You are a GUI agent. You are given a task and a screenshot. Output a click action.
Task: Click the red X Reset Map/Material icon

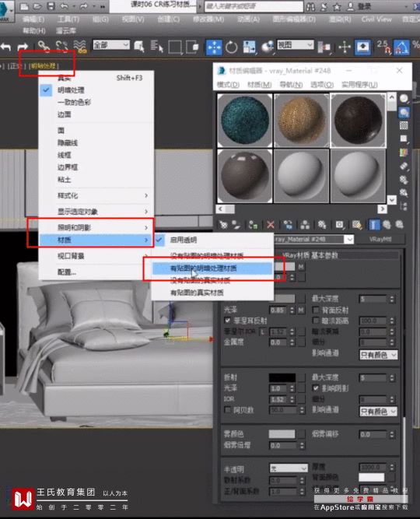tap(271, 225)
